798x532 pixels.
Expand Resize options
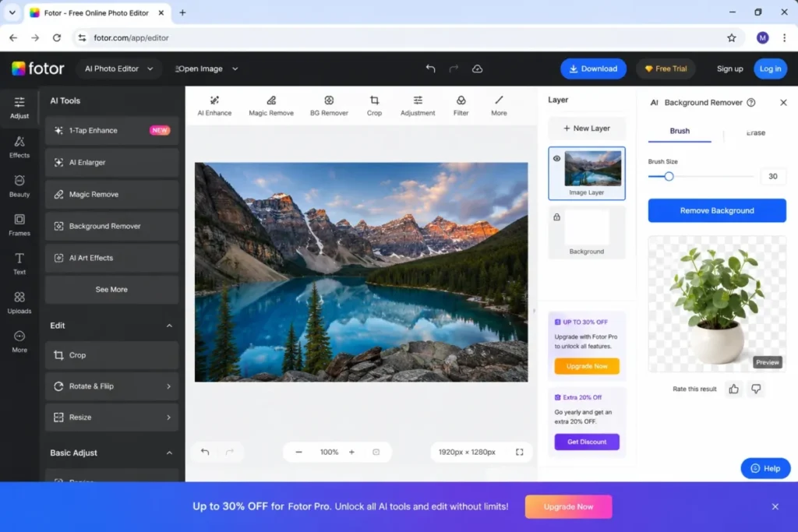(111, 417)
